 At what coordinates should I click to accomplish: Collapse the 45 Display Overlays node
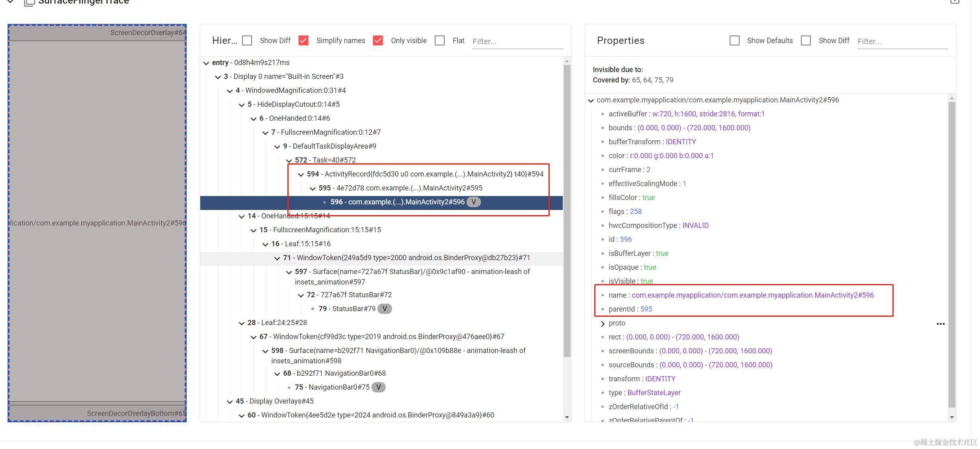click(230, 402)
